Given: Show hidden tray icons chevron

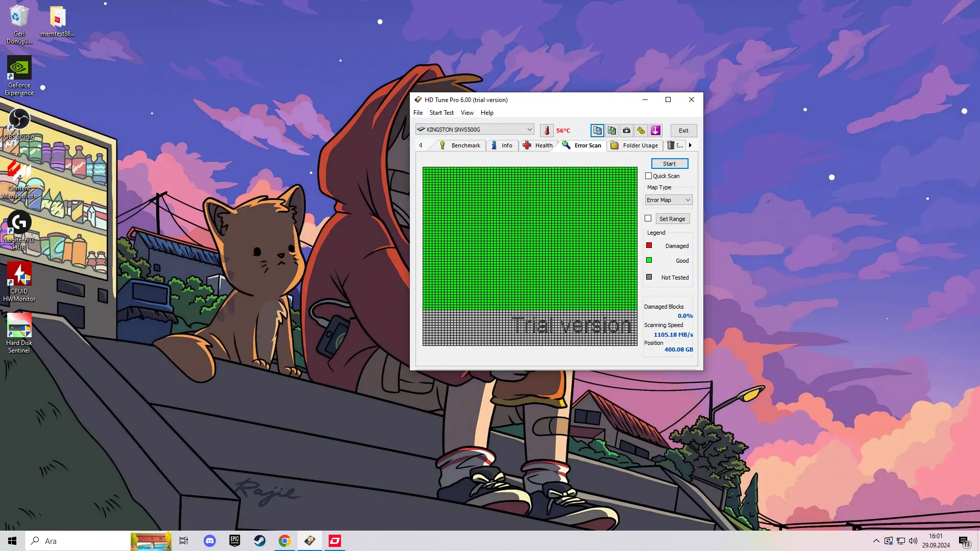Looking at the screenshot, I should point(876,541).
